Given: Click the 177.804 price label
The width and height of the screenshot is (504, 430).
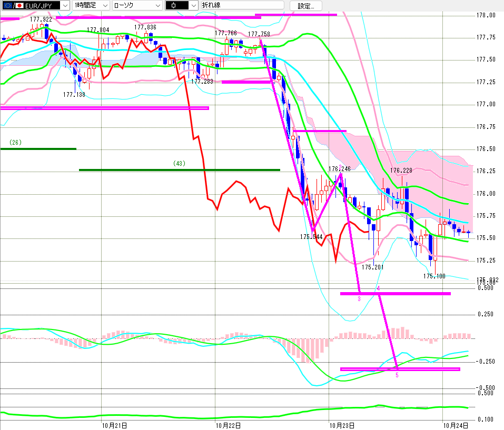Looking at the screenshot, I should [x=98, y=30].
